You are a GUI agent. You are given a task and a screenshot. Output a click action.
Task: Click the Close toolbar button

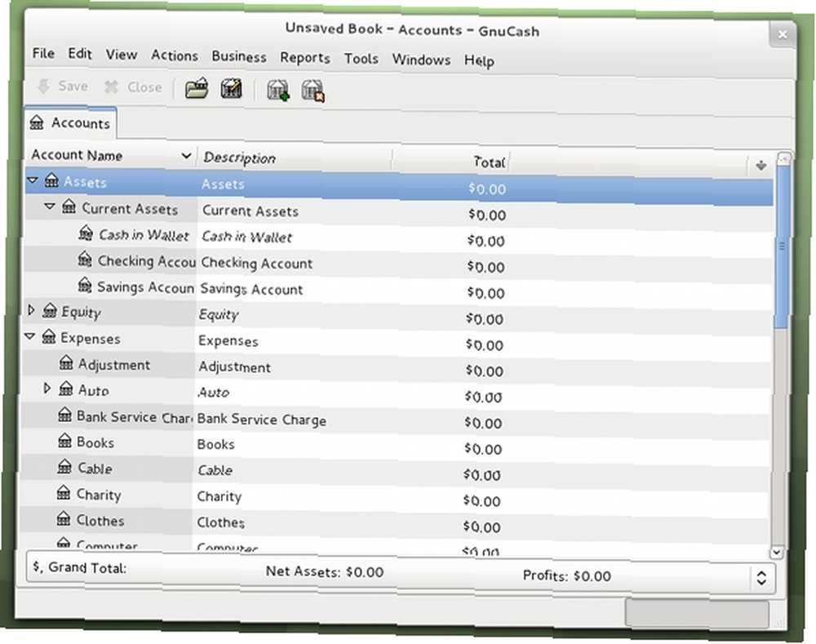pos(133,87)
